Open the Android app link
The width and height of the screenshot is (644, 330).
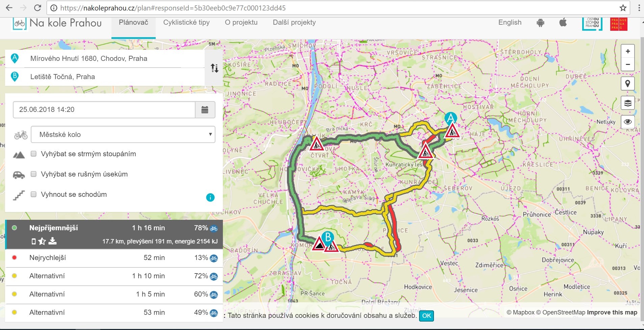540,23
